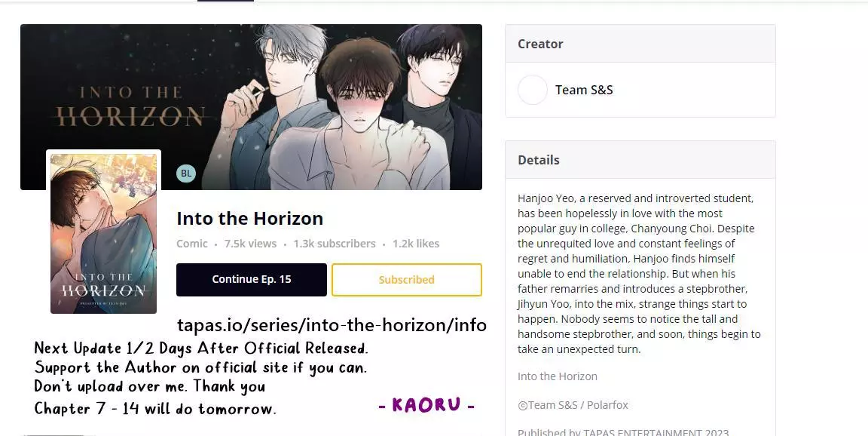This screenshot has height=436, width=868.
Task: Click the Team S&S creator avatar
Action: click(533, 90)
